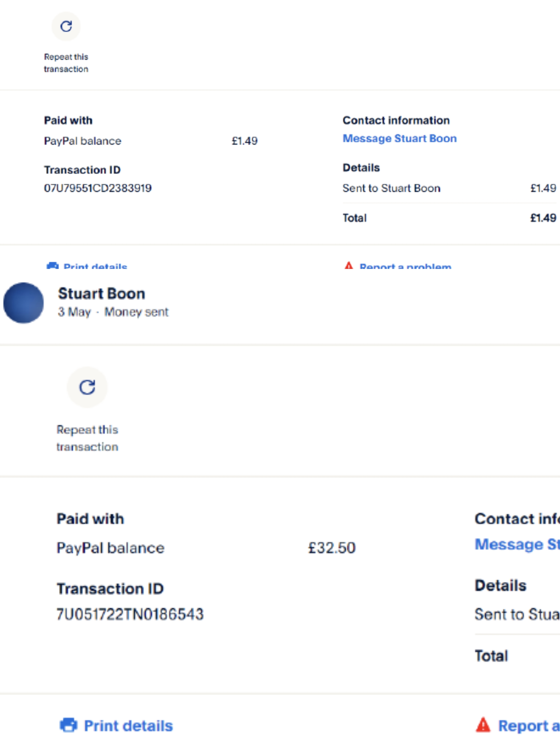
Task: Click the red warning icon in the £32.50 transaction
Action: [483, 725]
